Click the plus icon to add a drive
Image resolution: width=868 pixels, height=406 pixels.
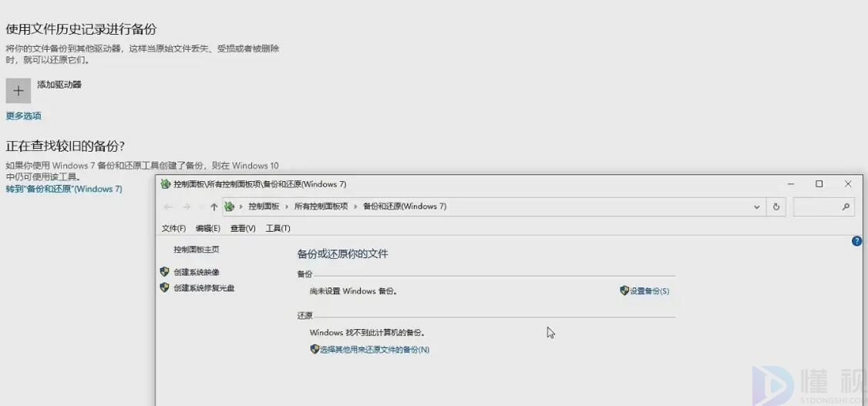coord(19,91)
